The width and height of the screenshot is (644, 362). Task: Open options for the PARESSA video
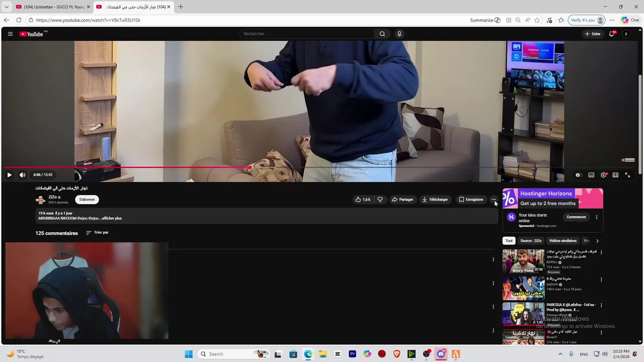click(x=601, y=305)
